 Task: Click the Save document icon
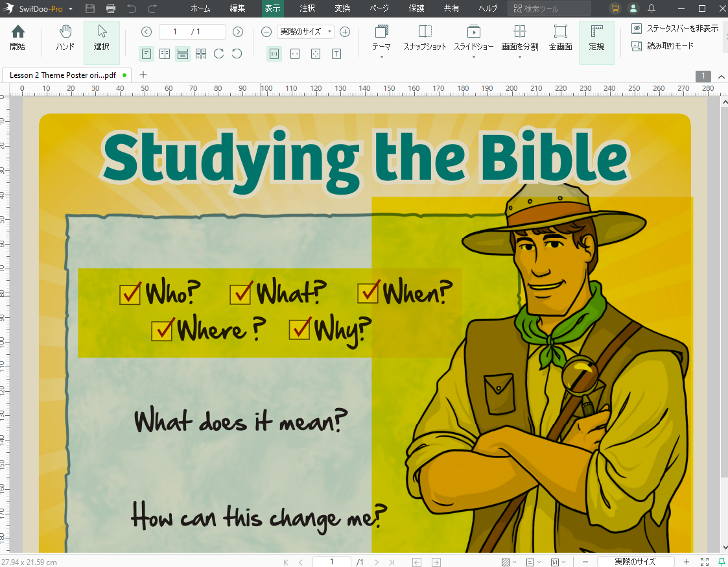tap(90, 9)
